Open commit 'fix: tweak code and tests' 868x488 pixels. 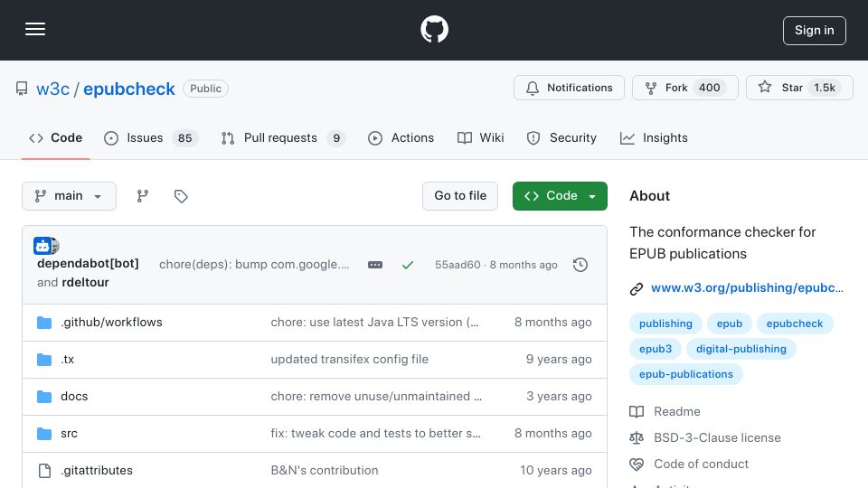coord(375,433)
